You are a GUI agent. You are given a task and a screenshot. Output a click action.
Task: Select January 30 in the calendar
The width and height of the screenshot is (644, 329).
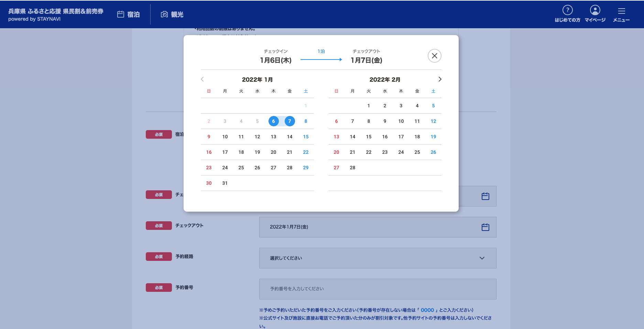[209, 183]
